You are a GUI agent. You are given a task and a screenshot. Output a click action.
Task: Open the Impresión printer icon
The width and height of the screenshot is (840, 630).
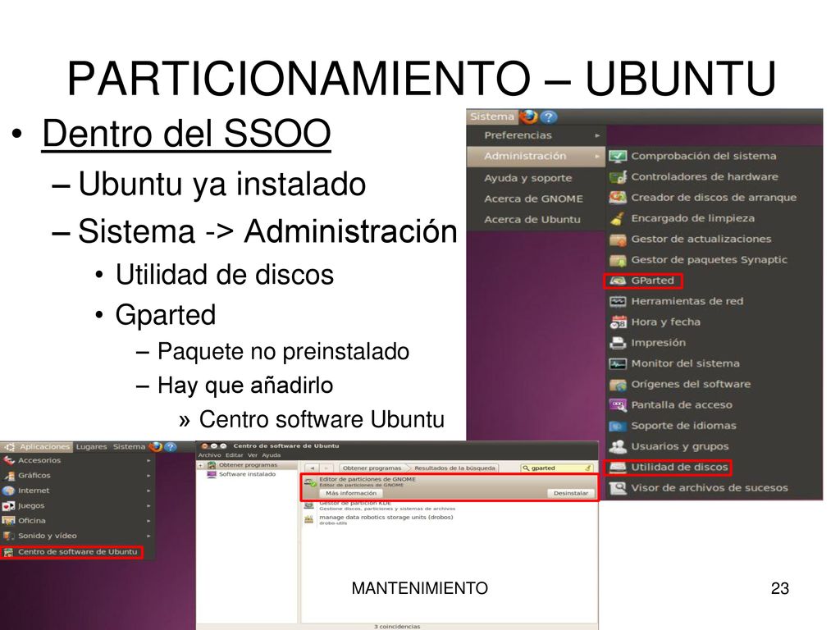point(618,343)
